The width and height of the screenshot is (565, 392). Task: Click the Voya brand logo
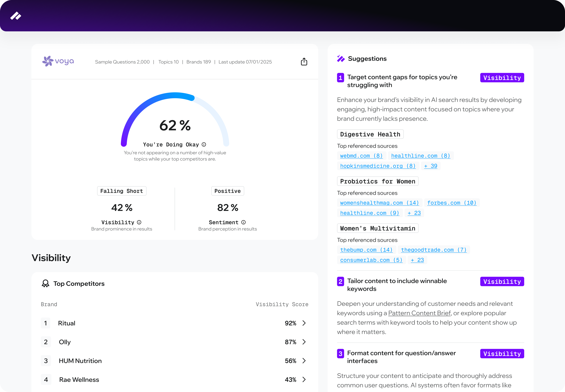58,61
